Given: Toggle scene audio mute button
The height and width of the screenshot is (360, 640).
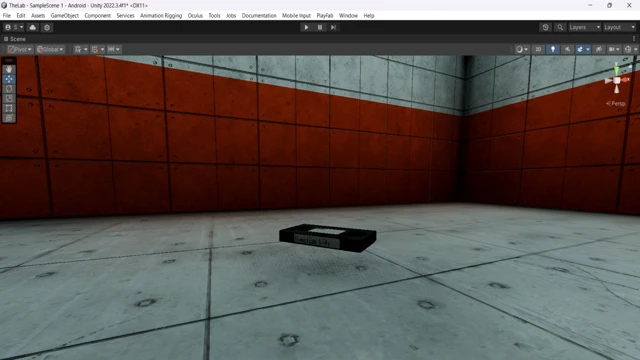Looking at the screenshot, I should [567, 49].
